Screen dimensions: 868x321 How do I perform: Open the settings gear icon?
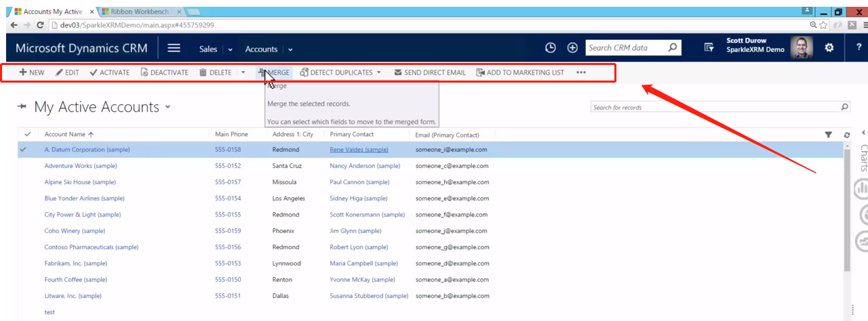coord(829,48)
